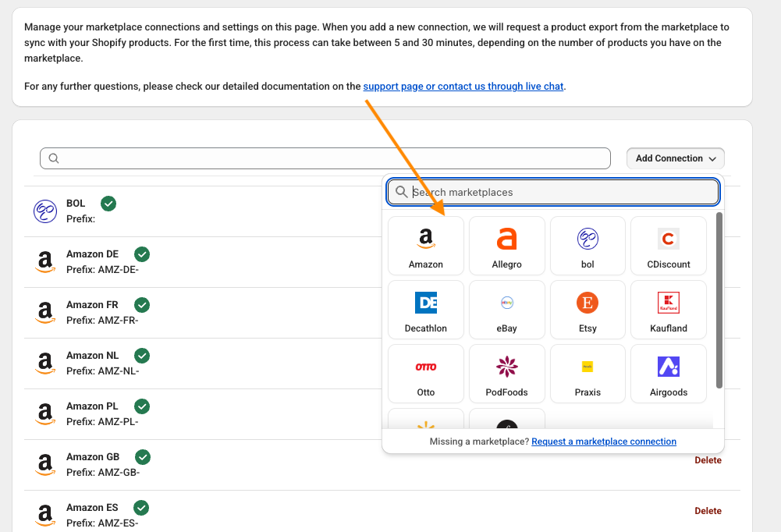Click the magnifier icon in connections search
Screen dimensions: 781x532
(54, 158)
